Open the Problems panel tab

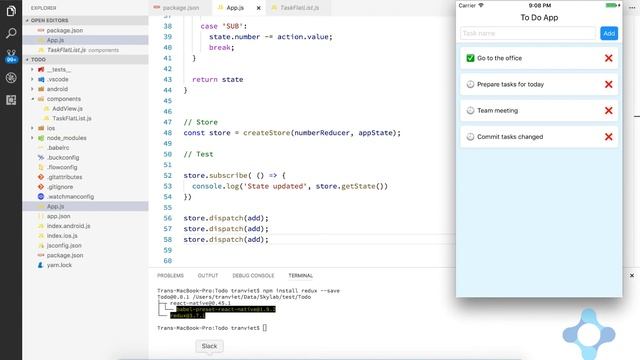pos(170,276)
